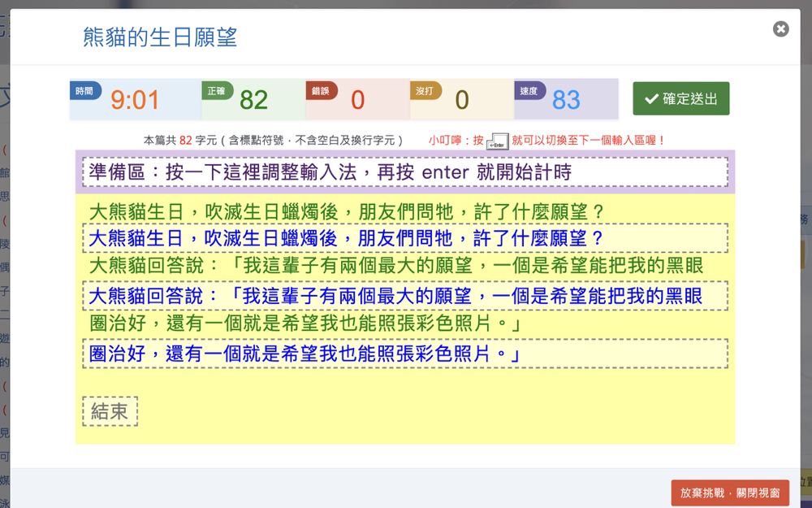Click green reference line 大熊貓生日，吹滅生日蠟燭後
This screenshot has width=812, height=508.
[x=347, y=212]
